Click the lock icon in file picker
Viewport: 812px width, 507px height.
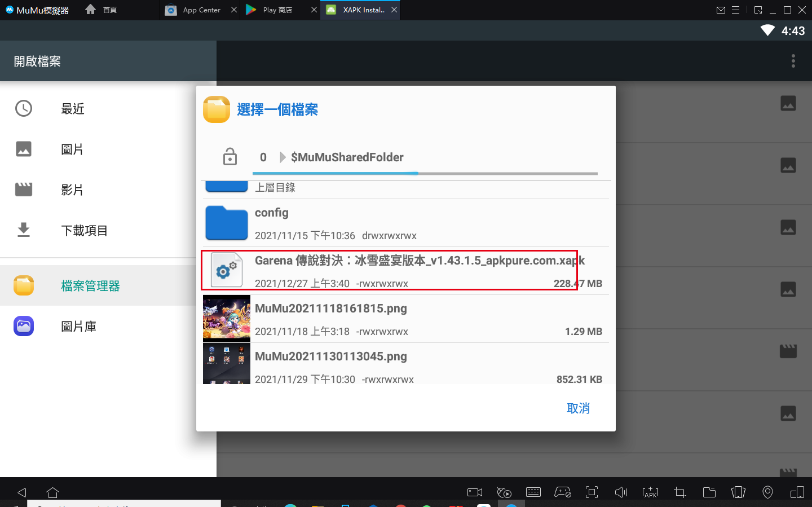tap(230, 156)
